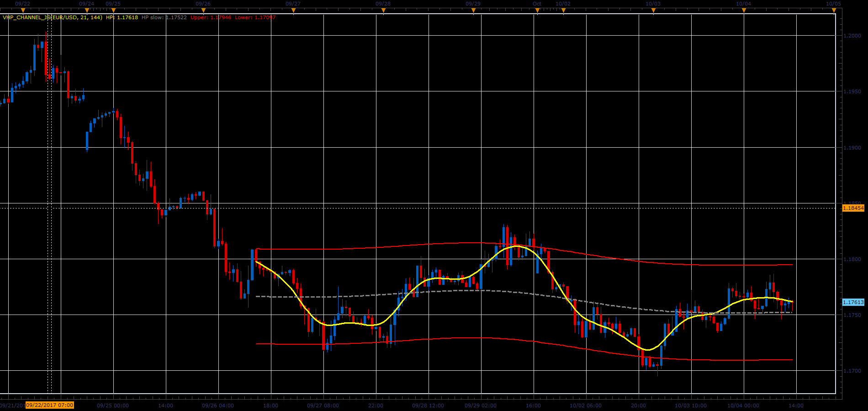Click the blue 1.17613 current price tag

pos(853,302)
